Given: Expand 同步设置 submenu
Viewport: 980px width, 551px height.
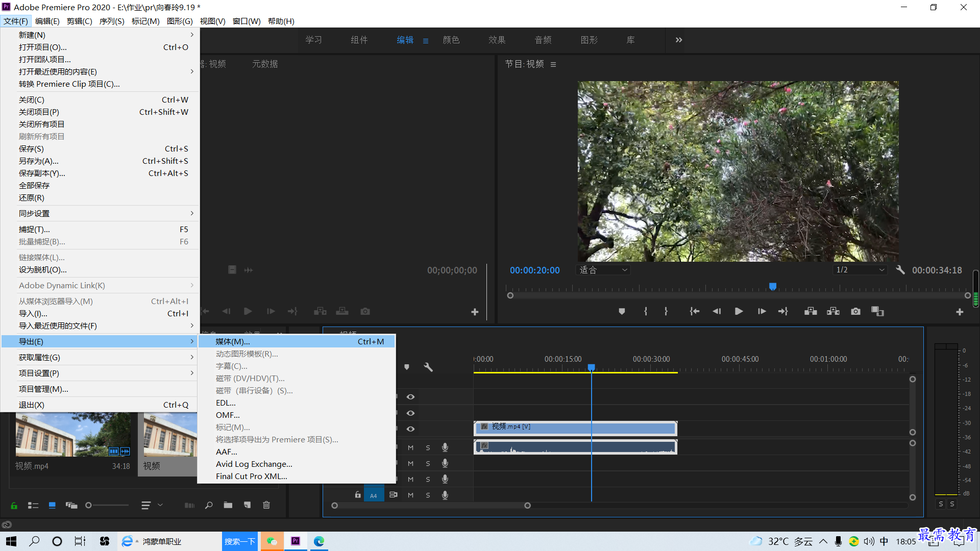Looking at the screenshot, I should coord(100,213).
